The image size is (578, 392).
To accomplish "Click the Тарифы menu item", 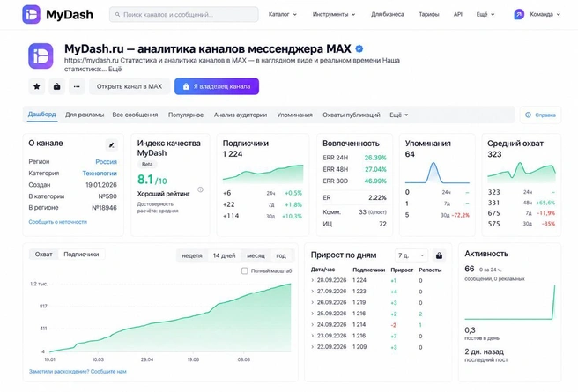I will [429, 14].
